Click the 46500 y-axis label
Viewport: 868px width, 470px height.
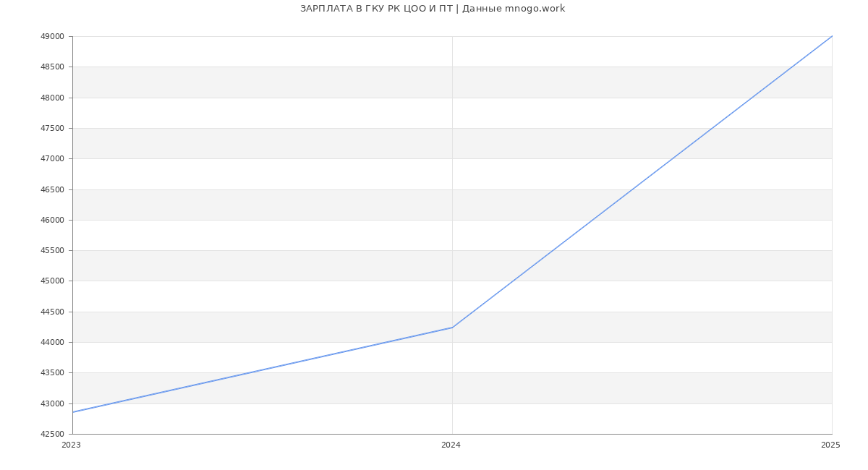point(53,189)
